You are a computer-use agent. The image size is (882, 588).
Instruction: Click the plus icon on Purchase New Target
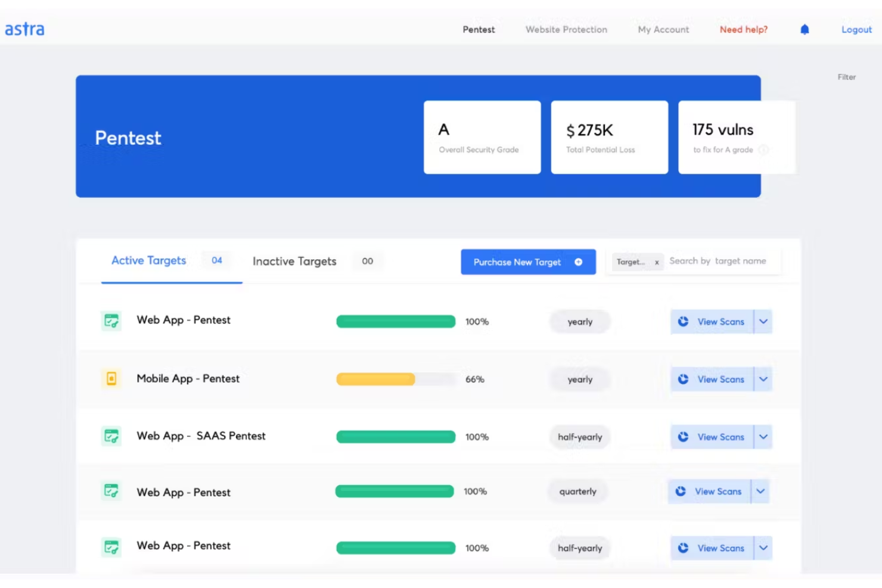(577, 262)
